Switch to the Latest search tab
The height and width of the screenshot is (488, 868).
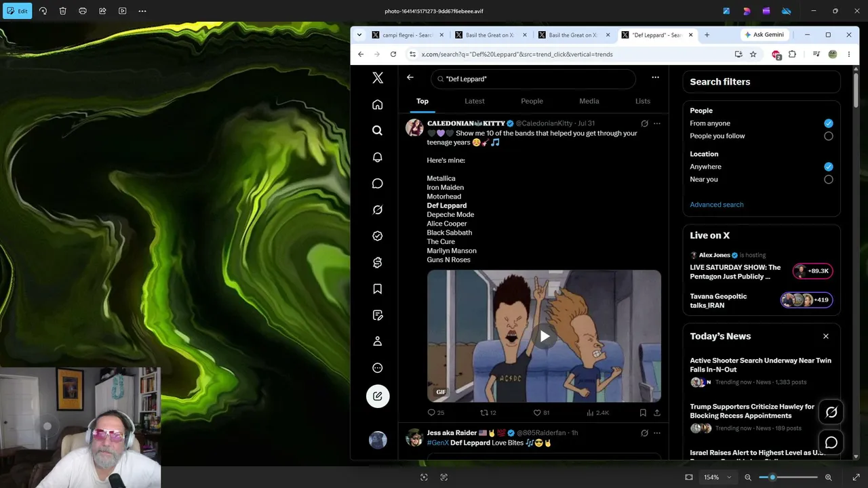point(475,101)
